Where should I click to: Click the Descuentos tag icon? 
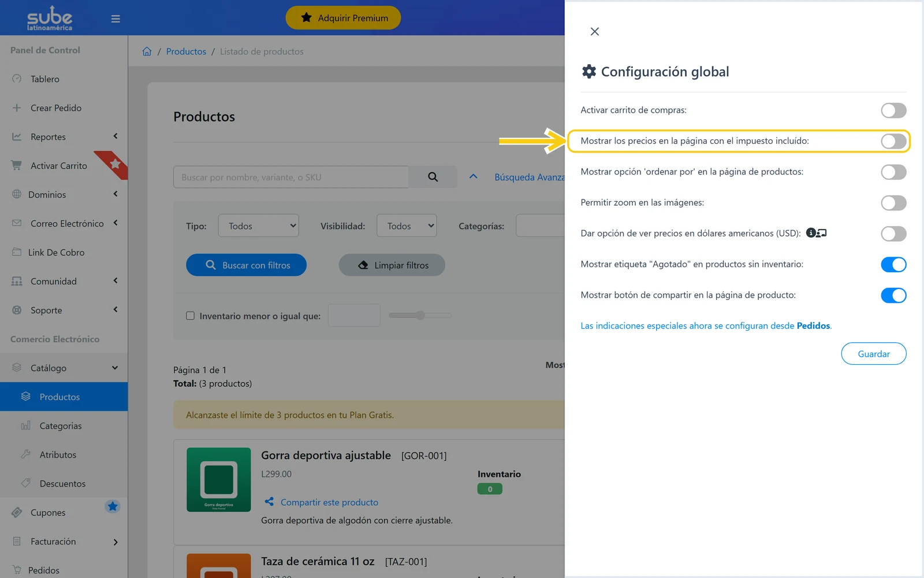(x=25, y=483)
